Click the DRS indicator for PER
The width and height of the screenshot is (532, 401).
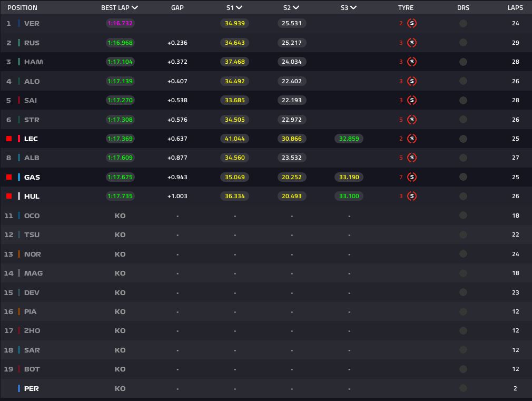click(463, 388)
